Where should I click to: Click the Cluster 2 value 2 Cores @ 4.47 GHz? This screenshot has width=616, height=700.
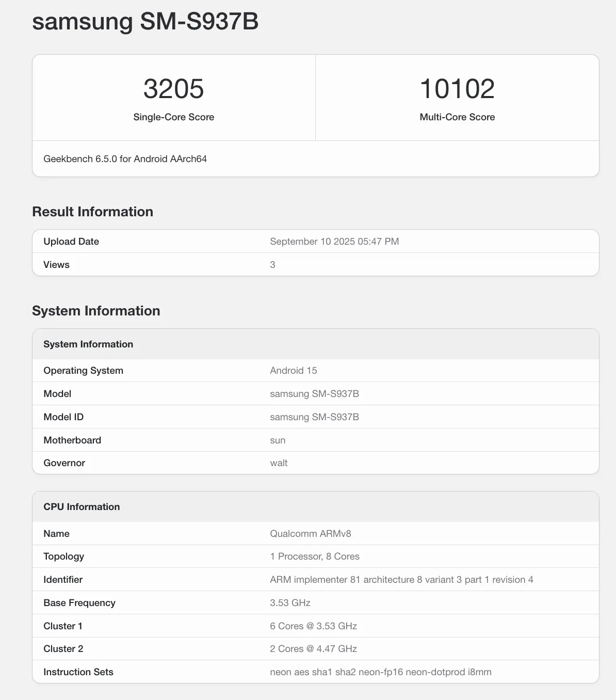[313, 649]
